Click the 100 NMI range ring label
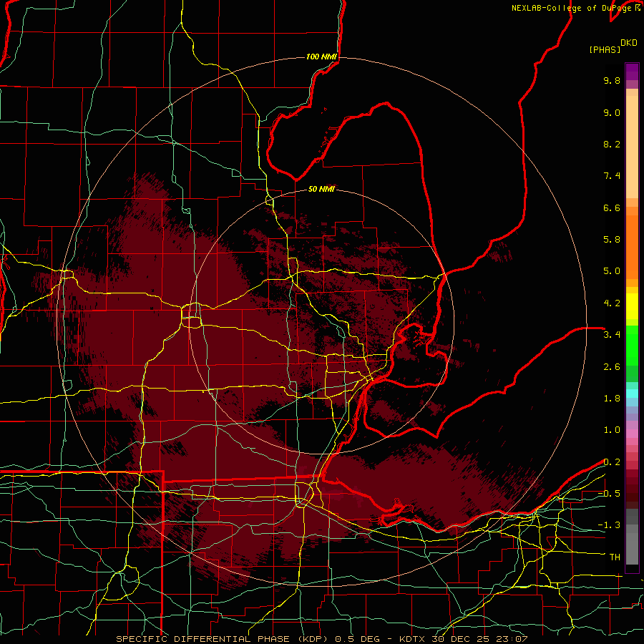Viewport: 644px width, 644px height. 321,57
